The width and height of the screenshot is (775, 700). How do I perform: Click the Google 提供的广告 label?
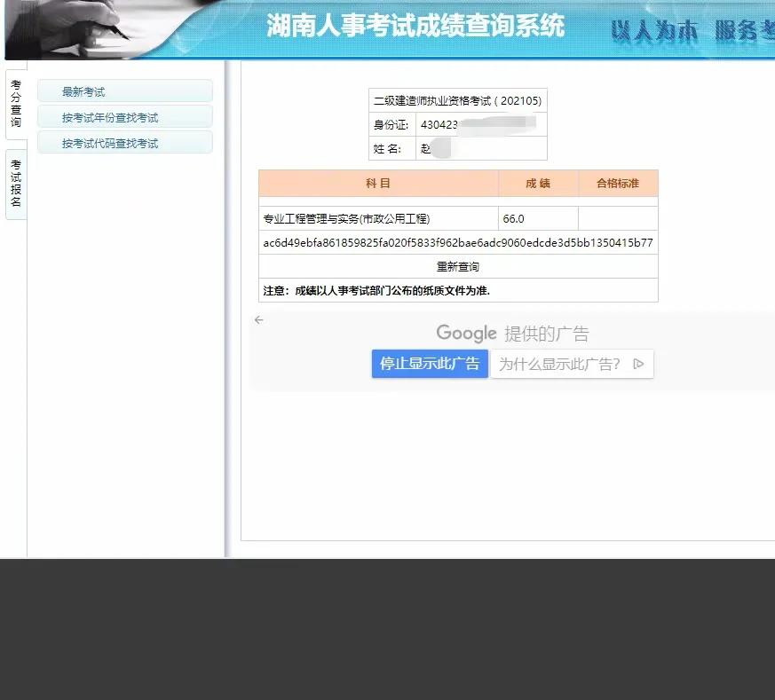pos(515,333)
